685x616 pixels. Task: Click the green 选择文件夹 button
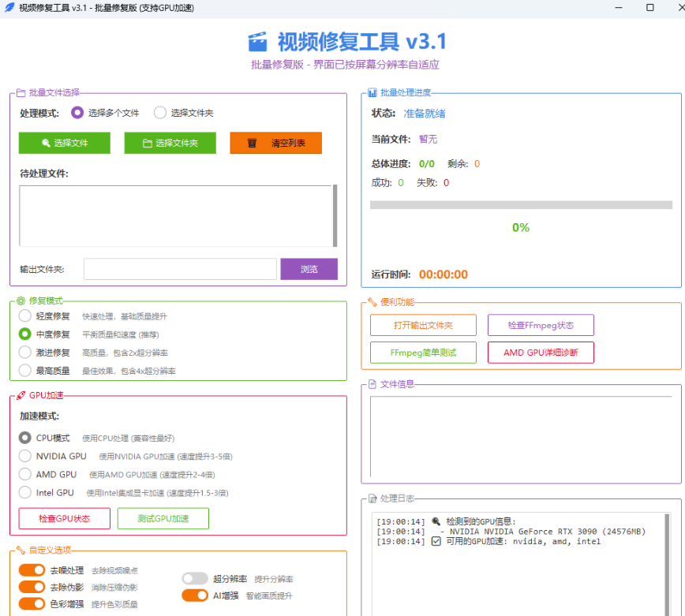[x=170, y=143]
